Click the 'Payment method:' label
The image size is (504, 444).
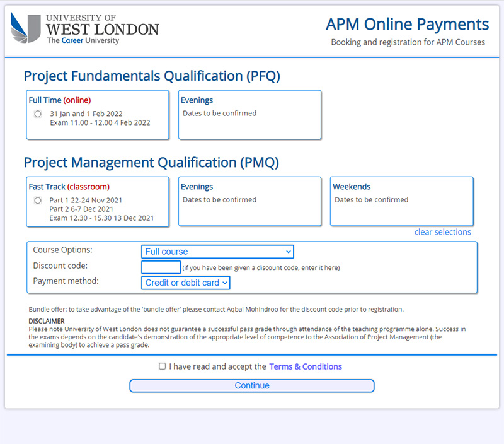pos(66,281)
